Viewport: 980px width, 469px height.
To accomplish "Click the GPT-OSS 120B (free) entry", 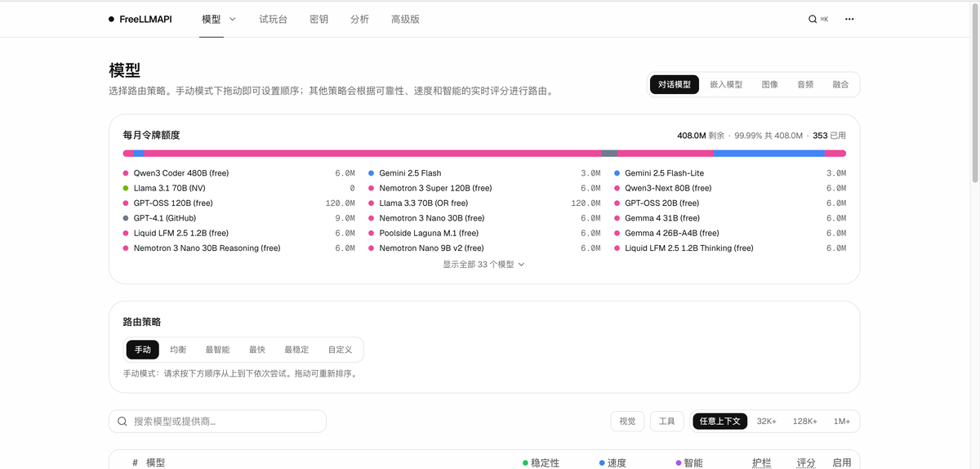I will tap(238, 203).
